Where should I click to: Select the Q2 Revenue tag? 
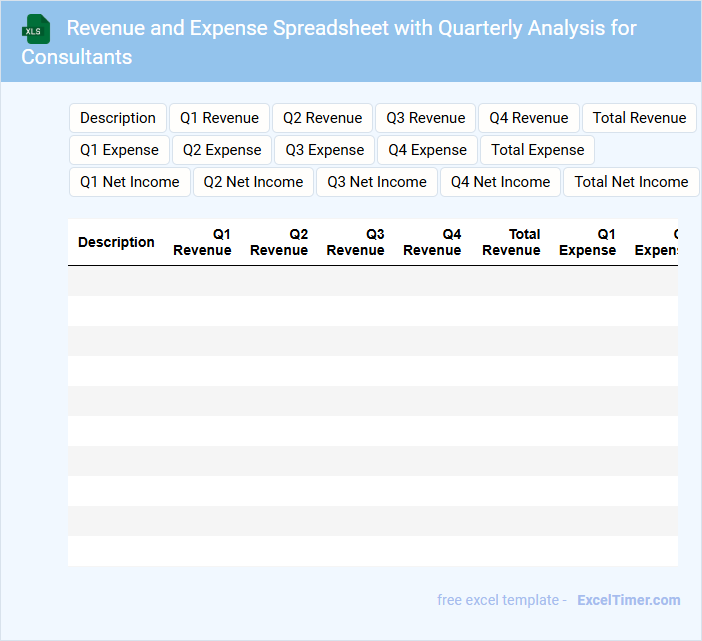click(x=322, y=118)
